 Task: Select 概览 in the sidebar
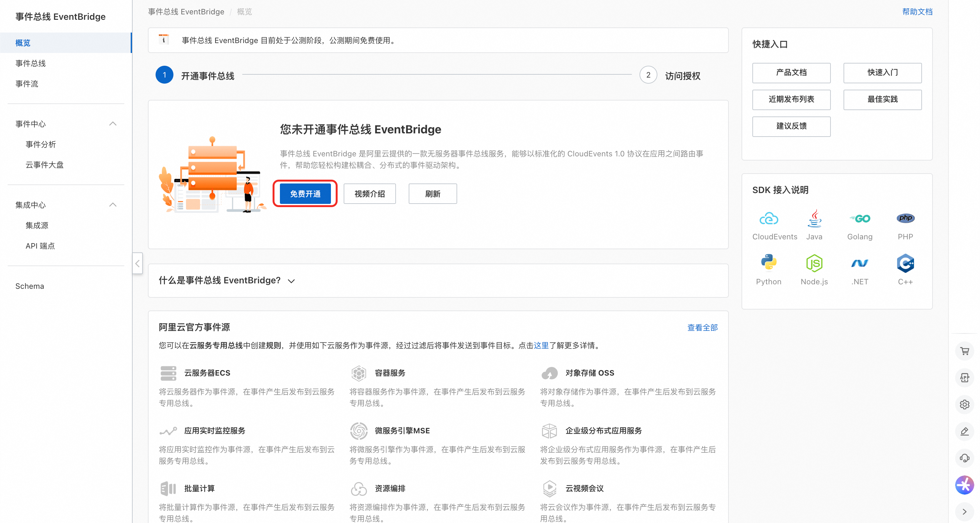66,43
